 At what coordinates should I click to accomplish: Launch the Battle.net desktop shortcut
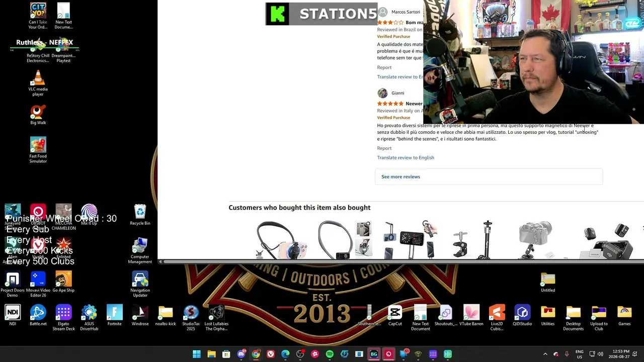pos(38,315)
